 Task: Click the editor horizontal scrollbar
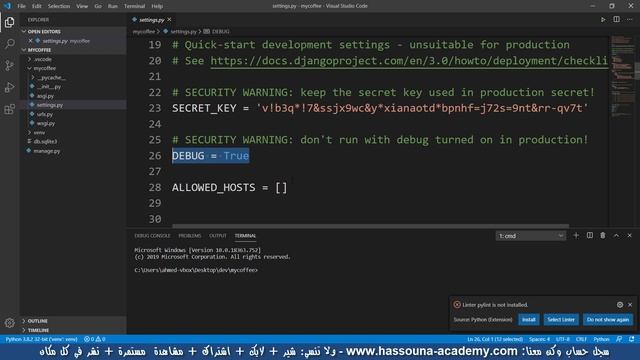(370, 226)
